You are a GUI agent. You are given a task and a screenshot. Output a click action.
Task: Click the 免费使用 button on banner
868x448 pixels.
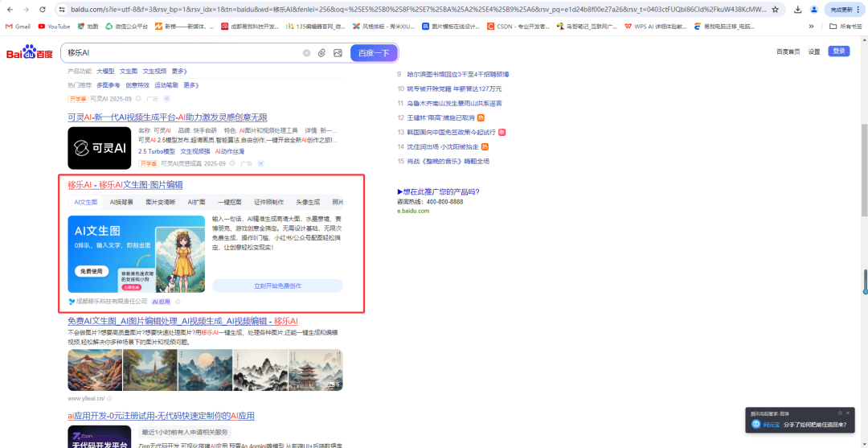tap(92, 271)
